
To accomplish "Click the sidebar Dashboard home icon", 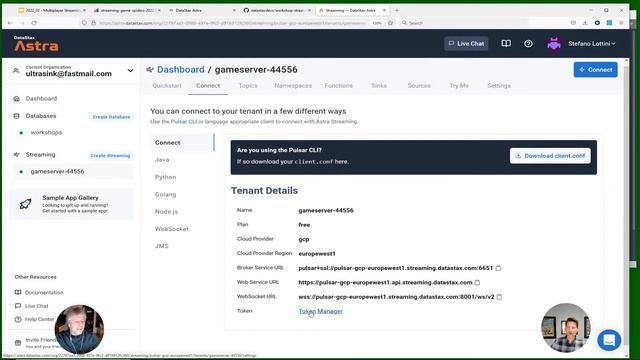I will 16,98.
